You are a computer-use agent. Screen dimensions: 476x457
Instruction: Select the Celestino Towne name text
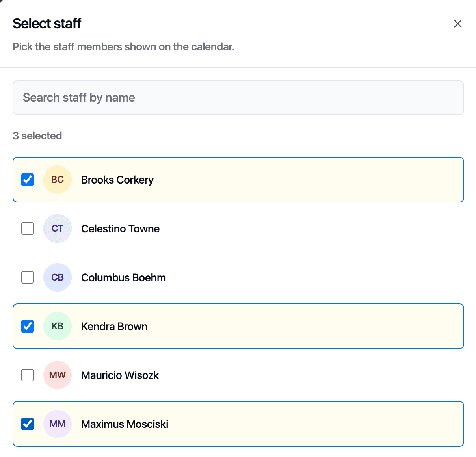120,229
